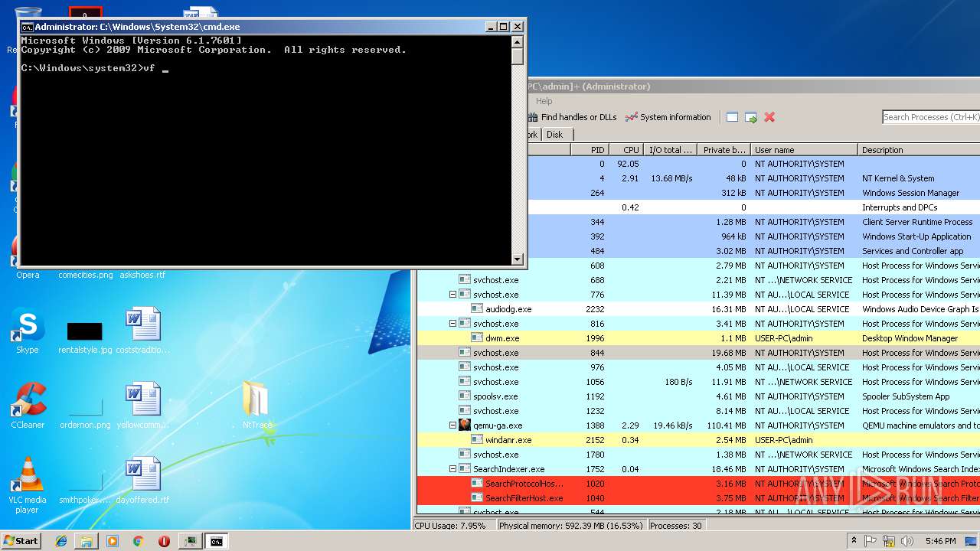This screenshot has width=980, height=551.
Task: Open Action Center flag tray icon
Action: pyautogui.click(x=871, y=541)
